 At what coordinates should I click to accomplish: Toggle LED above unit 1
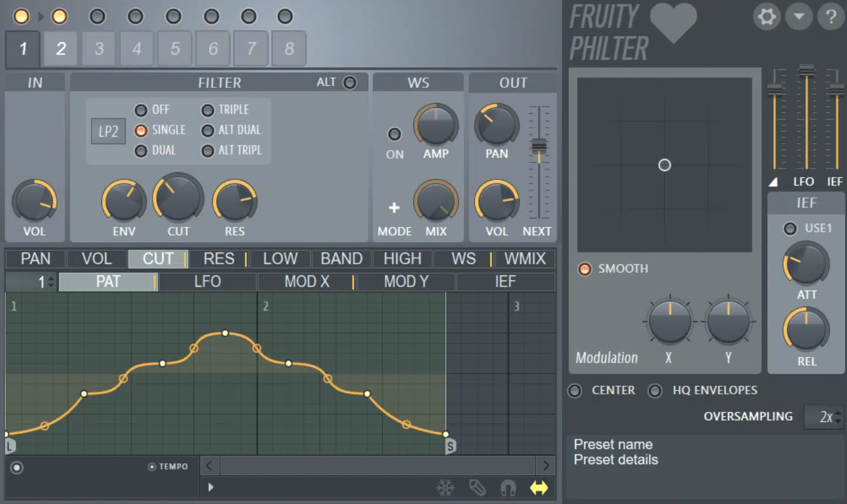(x=22, y=16)
